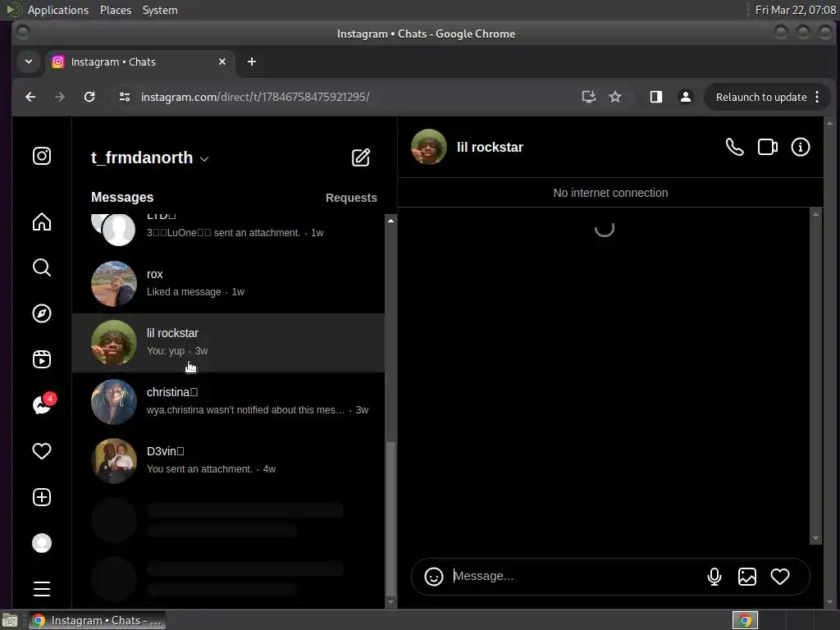
Task: Click the lil rockstar chat header name
Action: pyautogui.click(x=490, y=148)
